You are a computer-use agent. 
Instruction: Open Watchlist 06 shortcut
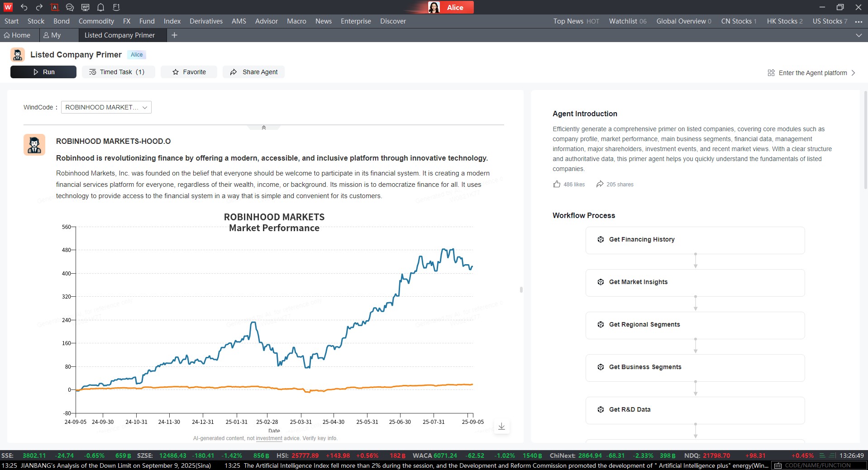[x=628, y=21]
